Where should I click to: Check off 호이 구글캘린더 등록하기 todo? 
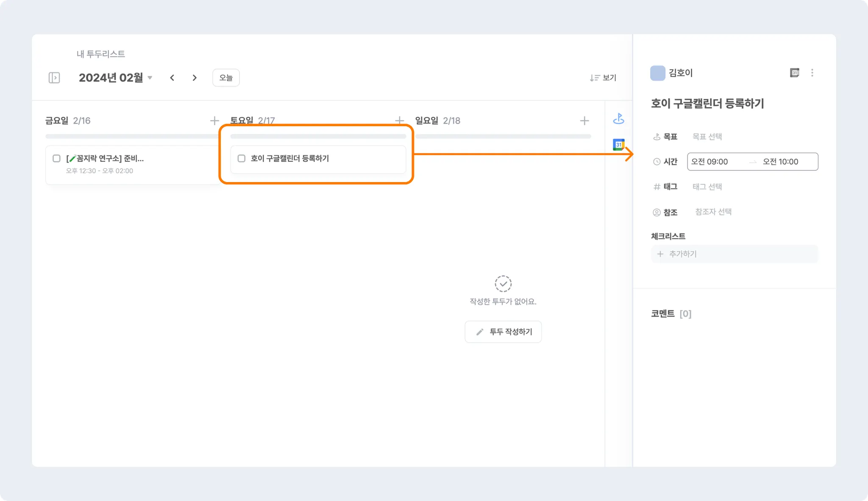pyautogui.click(x=242, y=158)
